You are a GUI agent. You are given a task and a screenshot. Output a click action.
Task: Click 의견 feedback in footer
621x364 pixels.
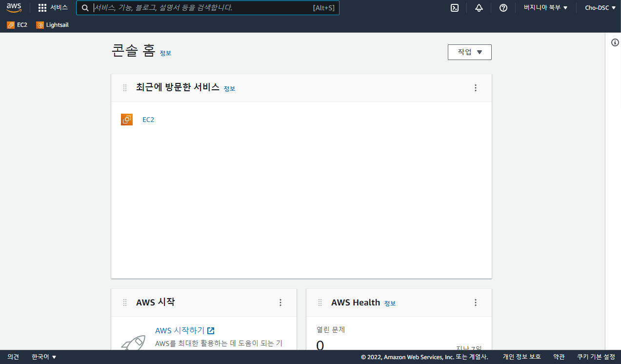13,357
